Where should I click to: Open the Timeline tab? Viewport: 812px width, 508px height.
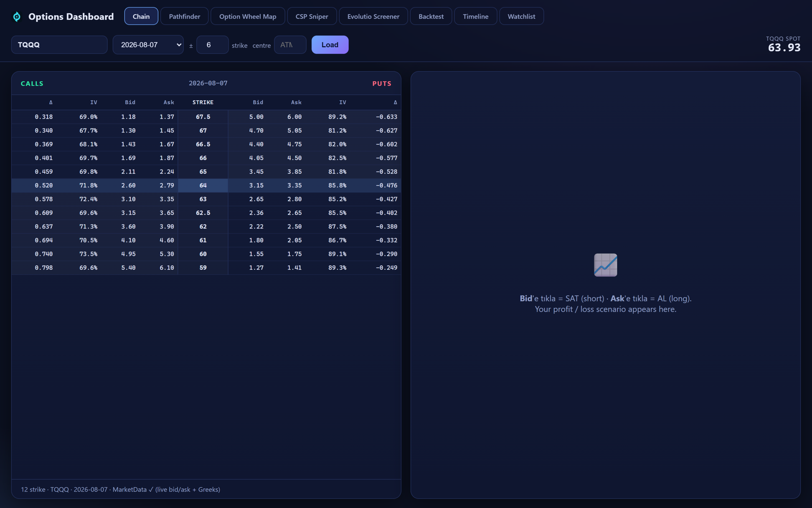pyautogui.click(x=476, y=16)
